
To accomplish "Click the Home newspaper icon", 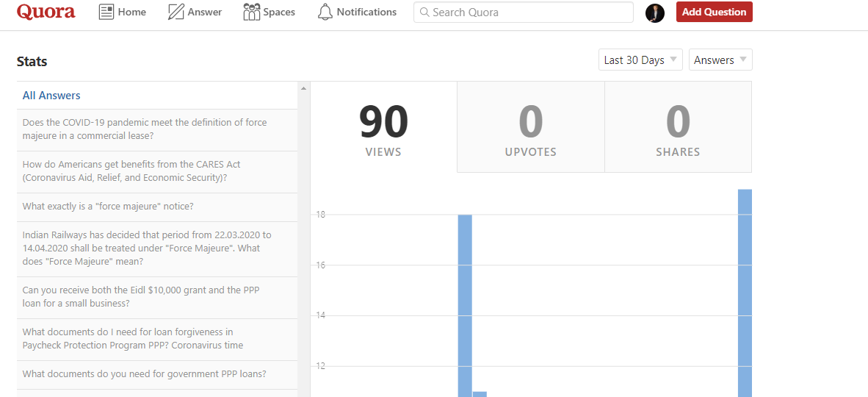I will coord(106,12).
